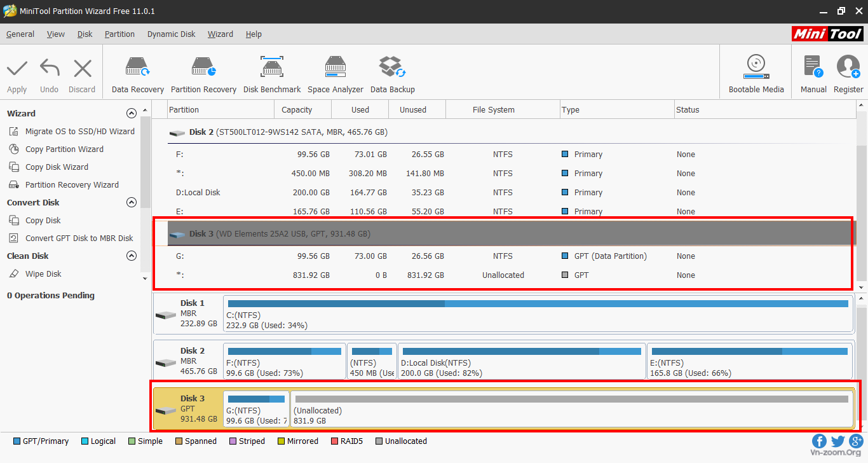This screenshot has width=868, height=463.
Task: Select partition E: row in list
Action: point(512,211)
